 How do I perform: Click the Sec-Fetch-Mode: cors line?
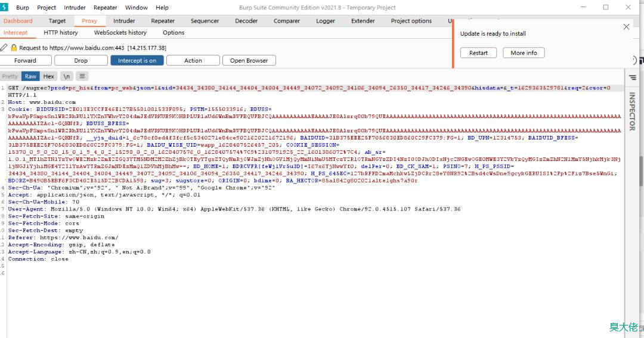point(44,224)
